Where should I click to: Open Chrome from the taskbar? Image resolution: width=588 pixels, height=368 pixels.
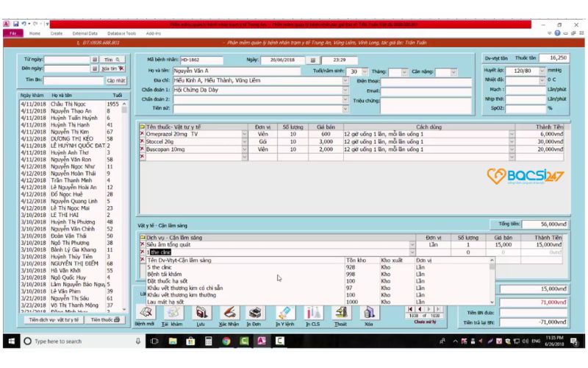226,341
